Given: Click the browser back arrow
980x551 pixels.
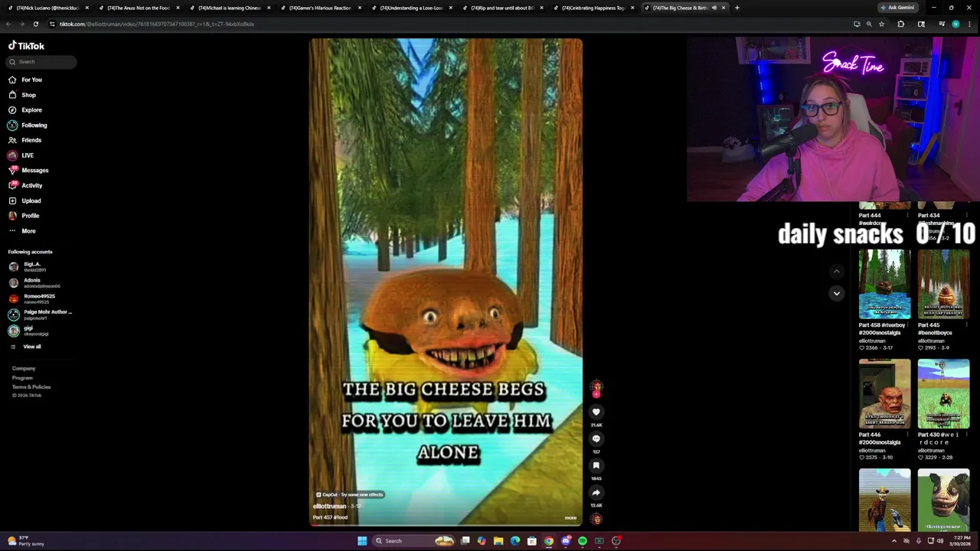Looking at the screenshot, I should (x=8, y=24).
